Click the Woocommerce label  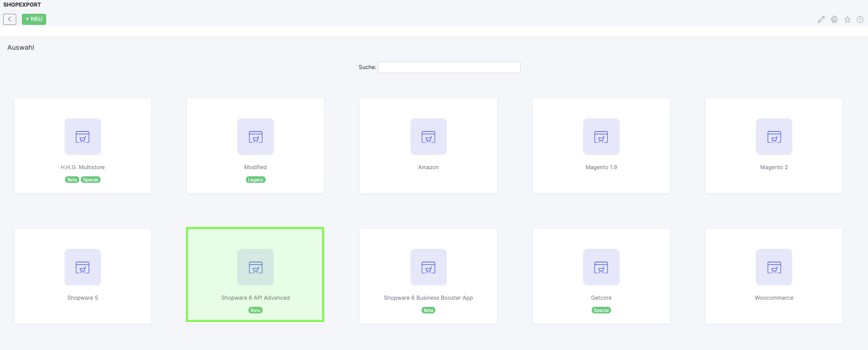click(x=774, y=298)
